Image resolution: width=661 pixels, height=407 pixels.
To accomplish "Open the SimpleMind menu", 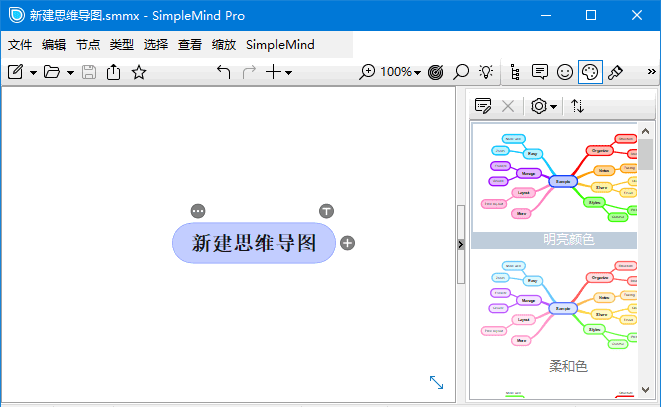I will point(280,45).
